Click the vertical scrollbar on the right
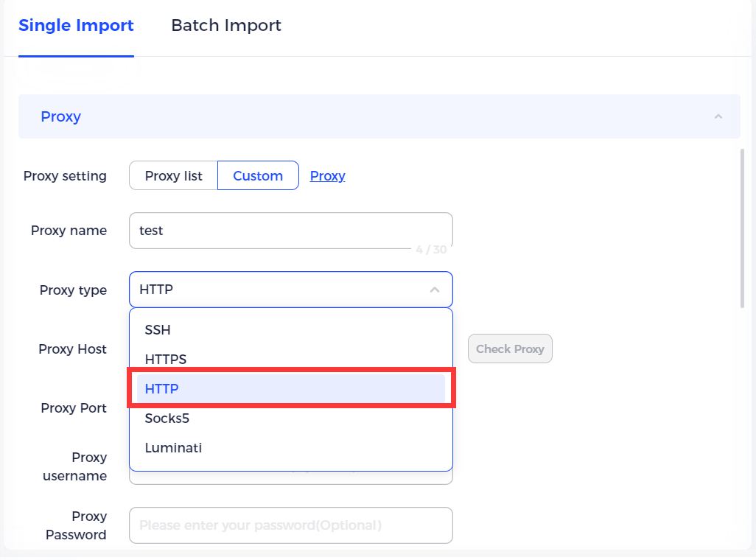The height and width of the screenshot is (560, 756). coord(742,228)
